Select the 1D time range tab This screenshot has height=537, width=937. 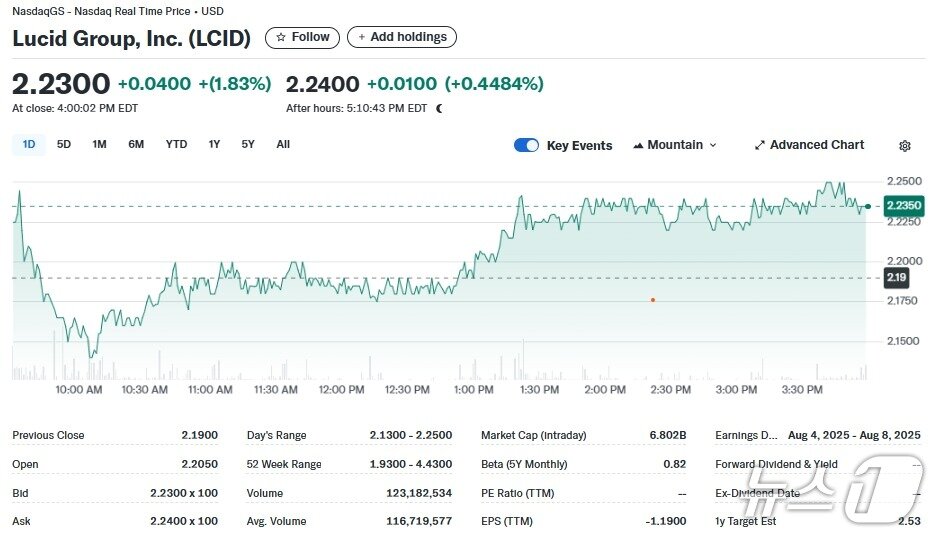click(x=29, y=144)
